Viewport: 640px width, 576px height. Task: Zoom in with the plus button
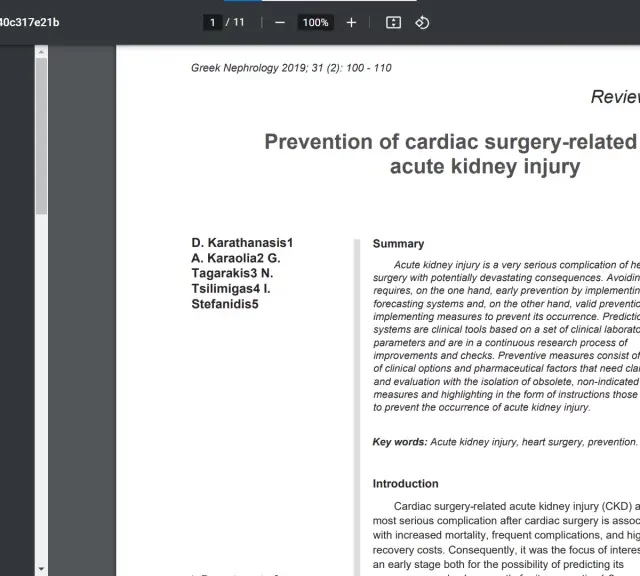pyautogui.click(x=351, y=22)
